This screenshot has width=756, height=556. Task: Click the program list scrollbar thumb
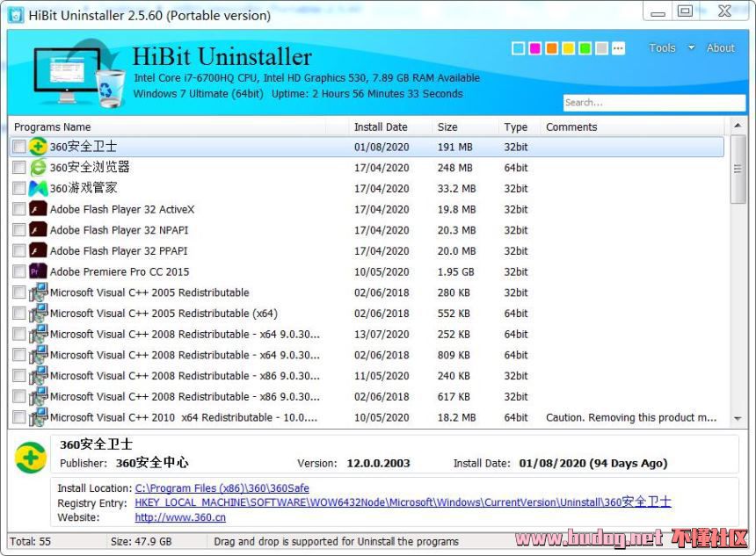click(738, 169)
